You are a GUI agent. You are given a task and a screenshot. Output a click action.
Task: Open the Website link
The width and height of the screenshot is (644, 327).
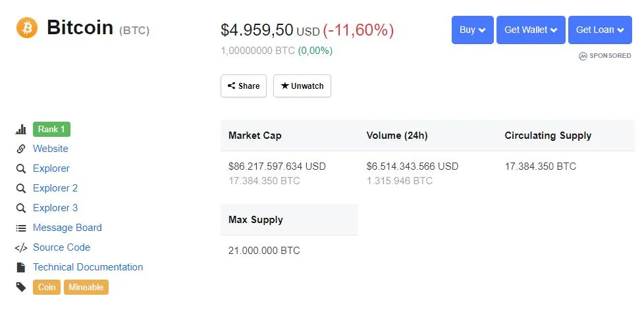pos(51,149)
